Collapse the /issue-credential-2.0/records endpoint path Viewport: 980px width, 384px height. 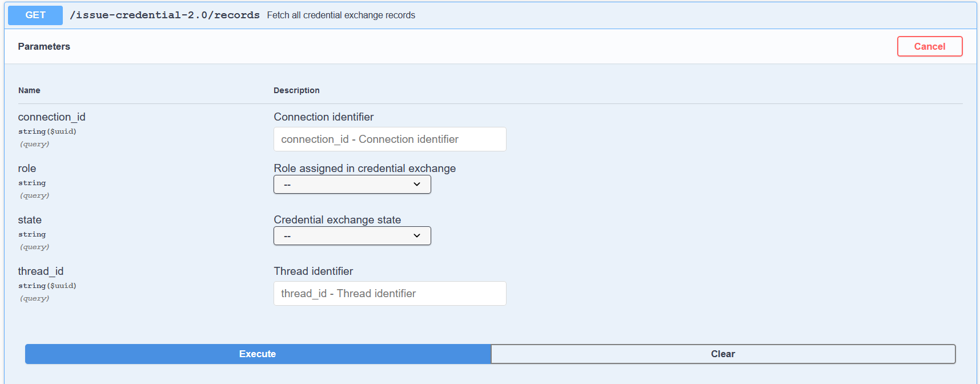point(164,15)
